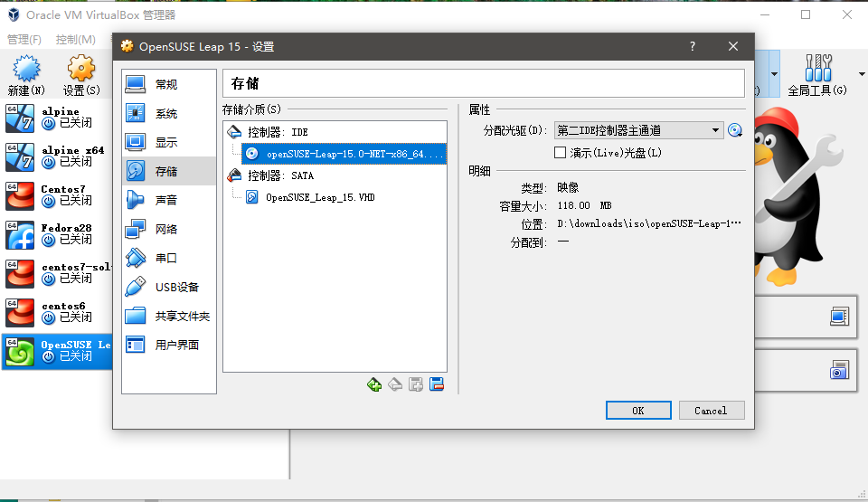This screenshot has height=502, width=868.
Task: Click the add storage controller icon
Action: [x=374, y=384]
